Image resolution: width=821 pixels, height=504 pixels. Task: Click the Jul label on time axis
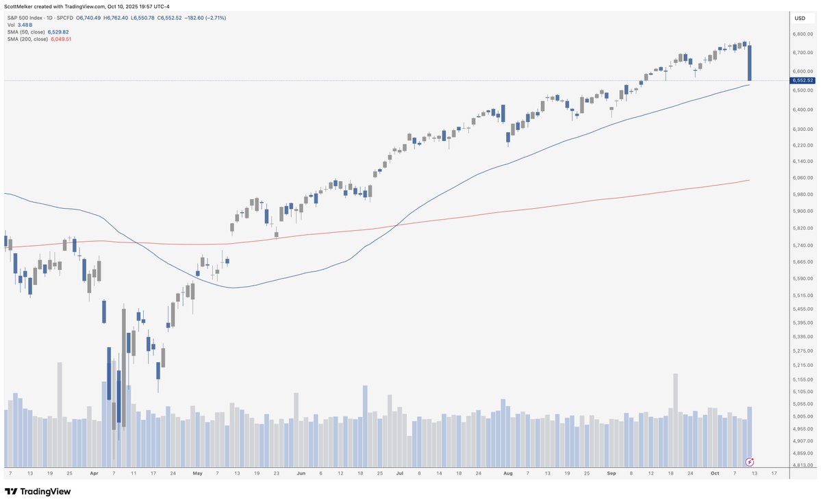click(x=400, y=473)
